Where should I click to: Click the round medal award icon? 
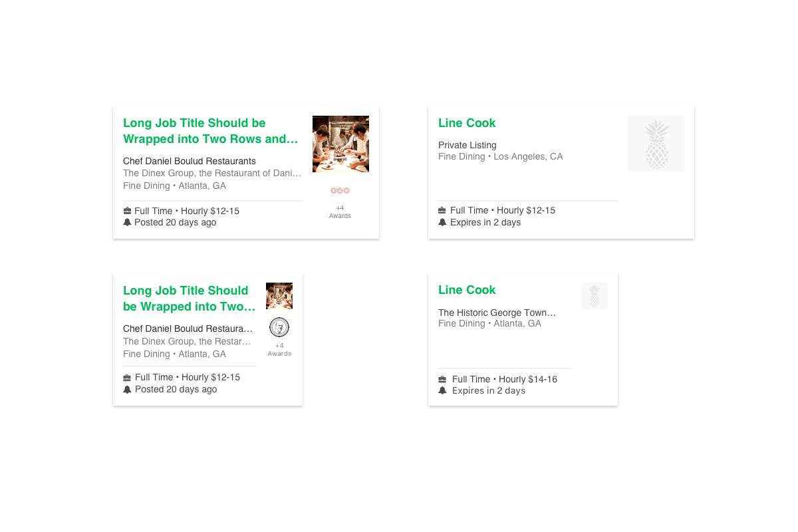(x=279, y=327)
